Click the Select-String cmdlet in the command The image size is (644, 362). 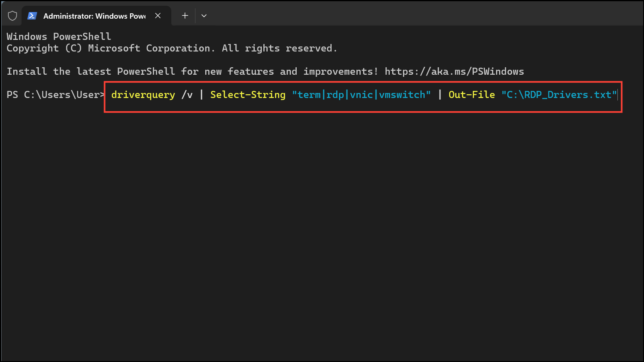pos(248,95)
